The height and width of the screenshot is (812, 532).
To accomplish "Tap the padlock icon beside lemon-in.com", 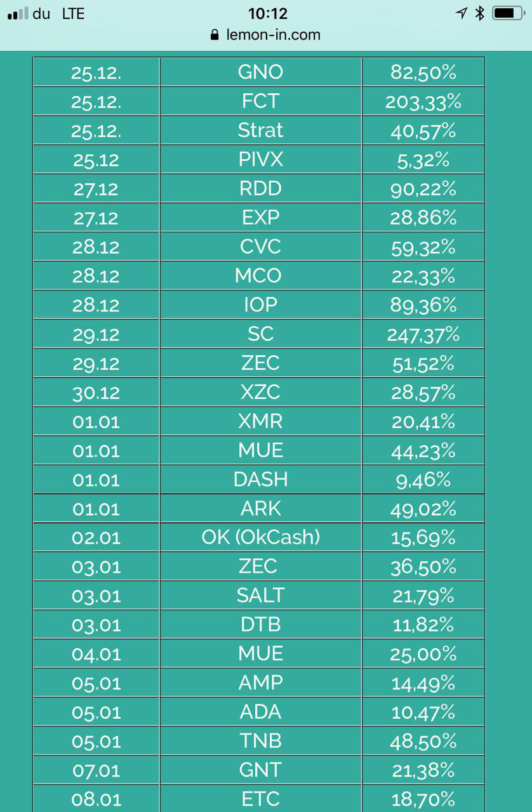I will [215, 34].
